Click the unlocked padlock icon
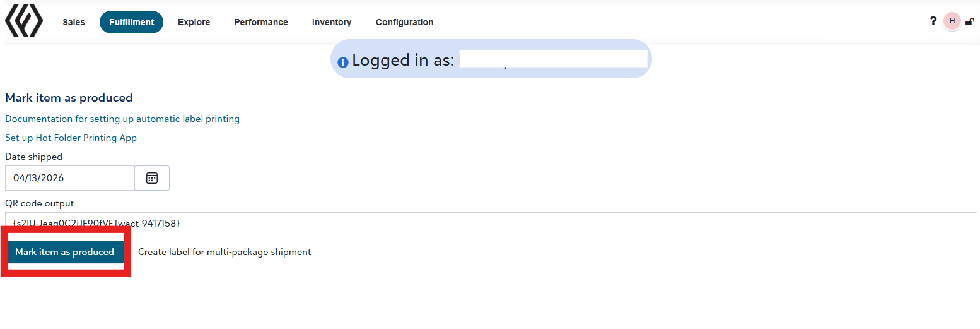The width and height of the screenshot is (980, 329). point(970,21)
